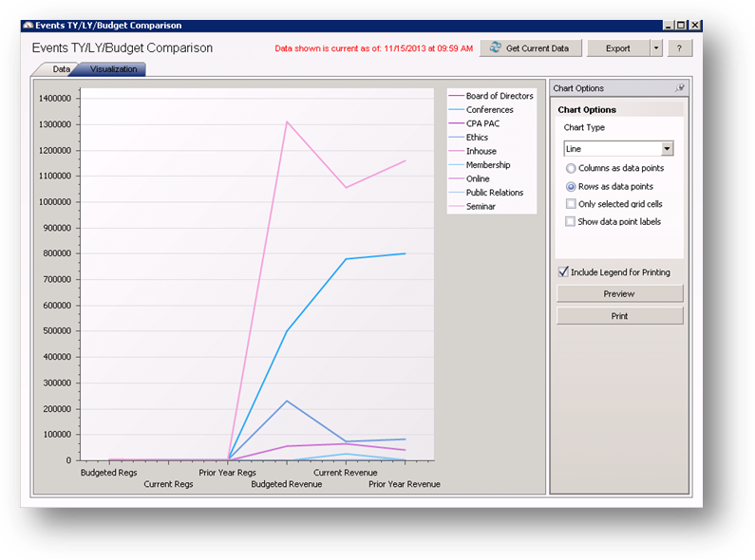Screen dimensions: 755x560
Task: Click the 800000 y-axis value
Action: coord(57,253)
